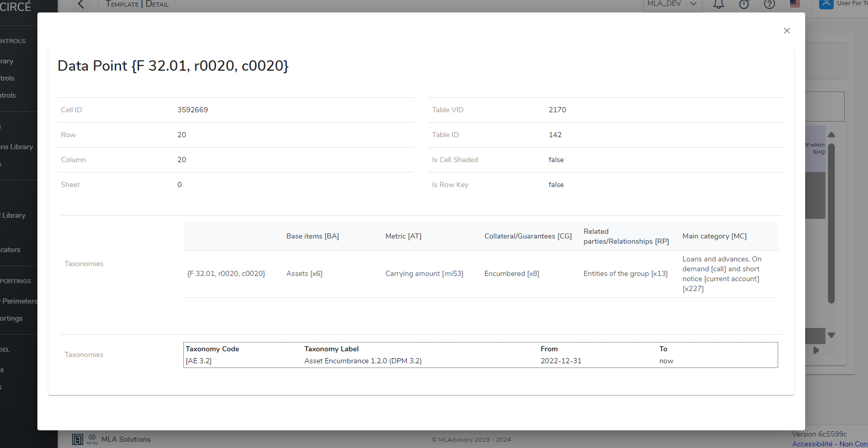Click the Main category [MC] header
This screenshot has width=868, height=448.
click(715, 236)
